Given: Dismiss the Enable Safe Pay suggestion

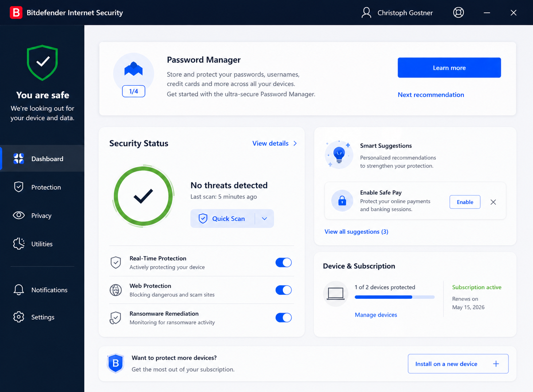Looking at the screenshot, I should pyautogui.click(x=493, y=202).
